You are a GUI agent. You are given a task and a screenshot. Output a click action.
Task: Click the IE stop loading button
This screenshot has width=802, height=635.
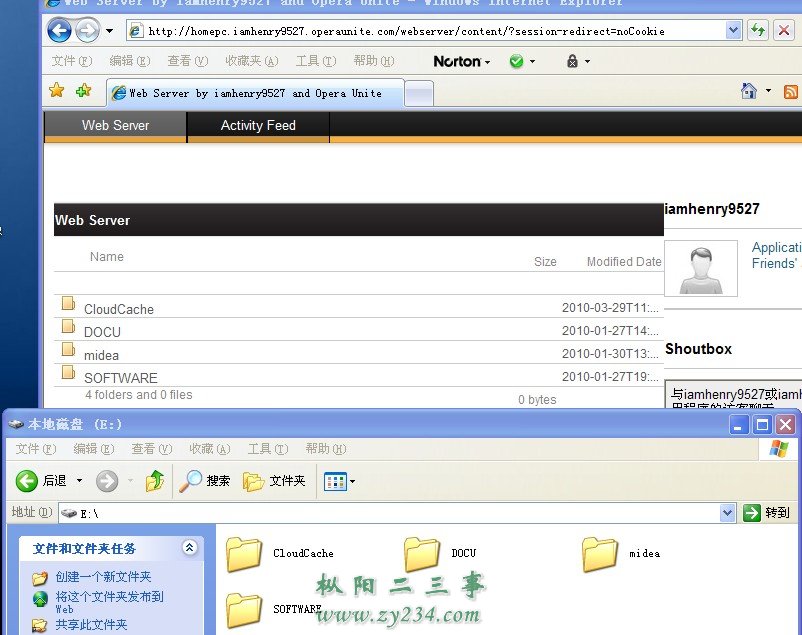[784, 31]
